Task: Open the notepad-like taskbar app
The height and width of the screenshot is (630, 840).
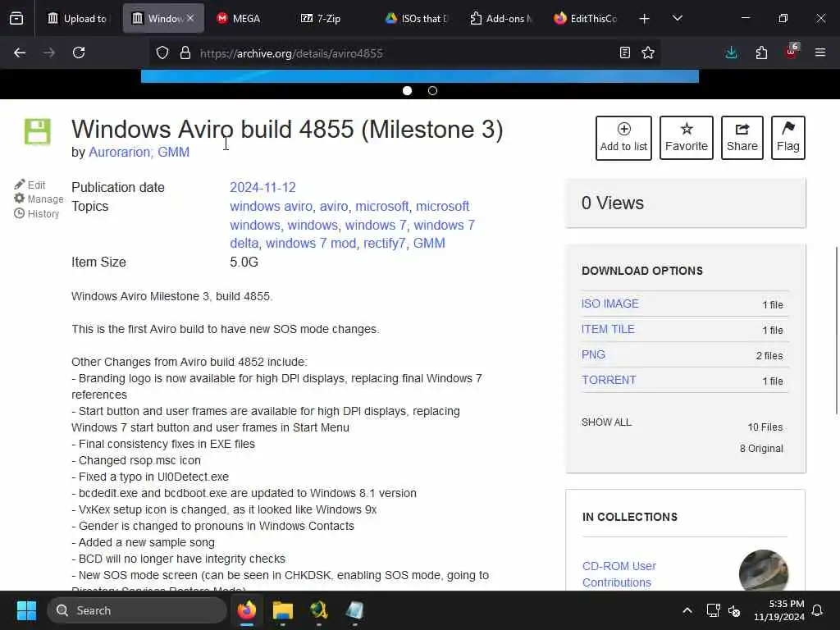Action: [354, 610]
